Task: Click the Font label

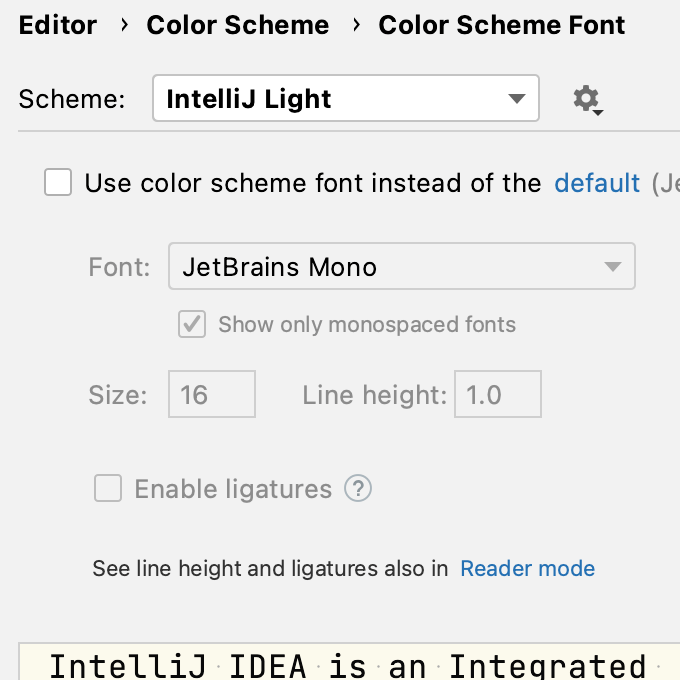Action: pos(119,267)
